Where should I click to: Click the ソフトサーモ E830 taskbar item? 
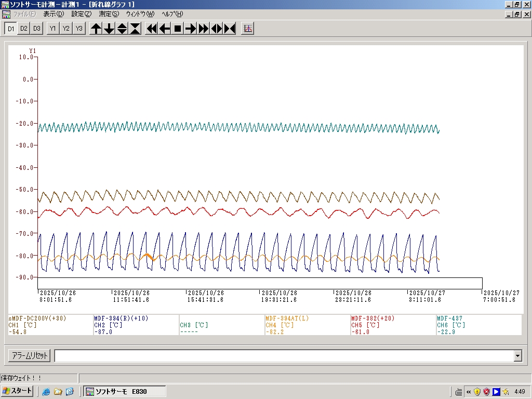[x=125, y=391]
